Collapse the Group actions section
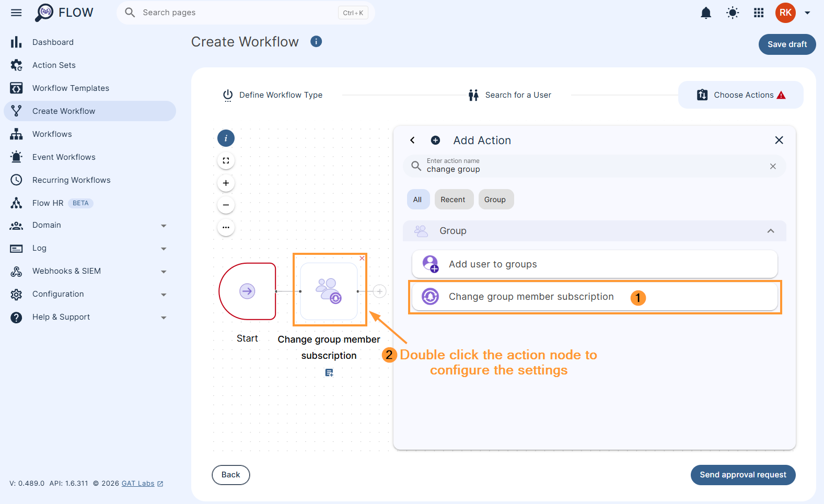The height and width of the screenshot is (504, 824). [771, 231]
